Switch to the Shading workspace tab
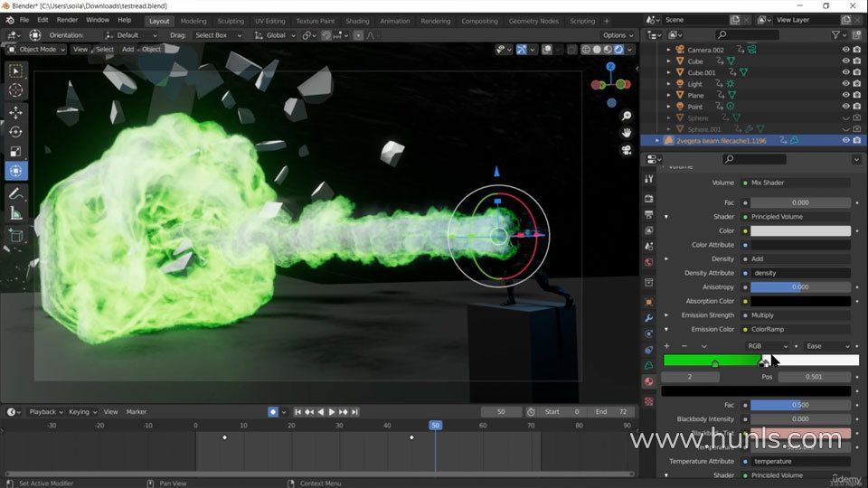868x488 pixels. pos(357,21)
